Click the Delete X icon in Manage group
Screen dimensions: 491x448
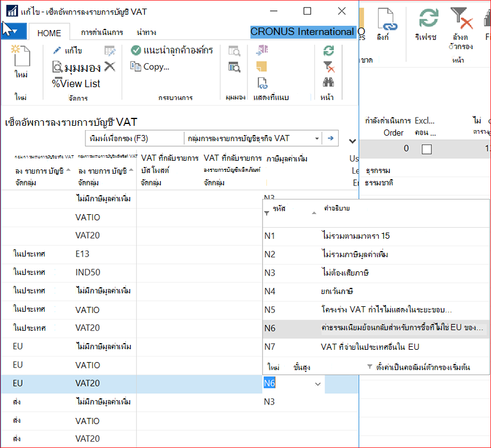[x=110, y=67]
